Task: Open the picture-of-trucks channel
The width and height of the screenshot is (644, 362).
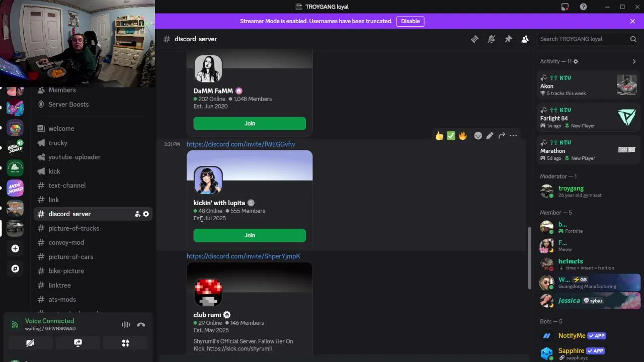Action: coord(93,228)
